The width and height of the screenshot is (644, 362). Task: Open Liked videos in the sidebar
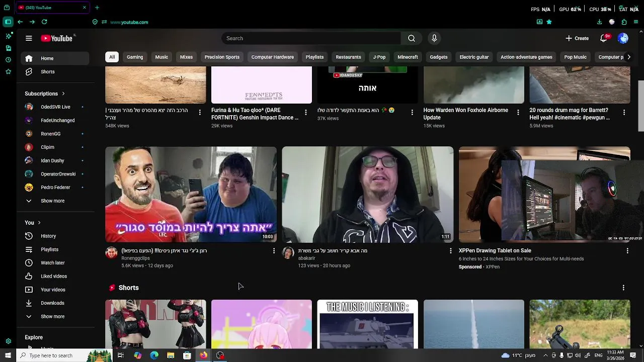[55, 276]
